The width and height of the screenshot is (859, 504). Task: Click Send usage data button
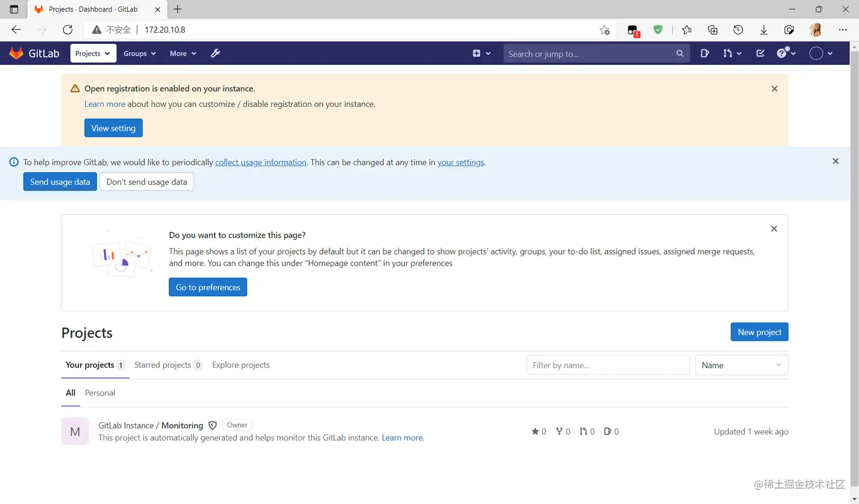(x=60, y=182)
